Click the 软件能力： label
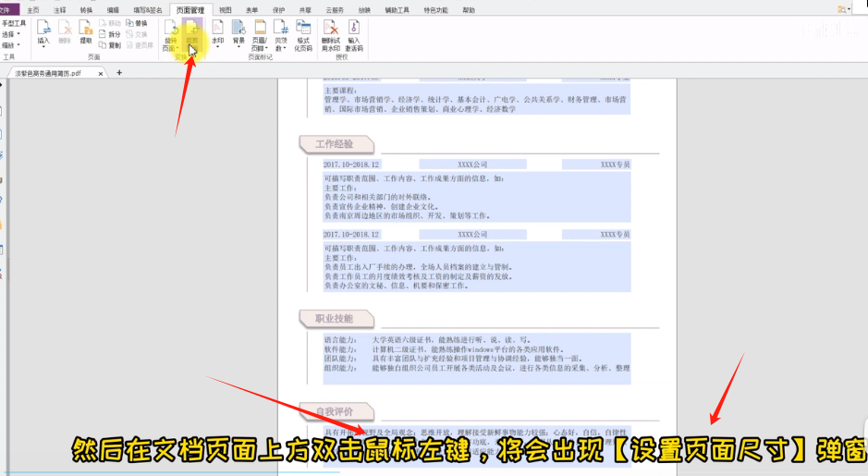Screen dimensions: 868x476 click(340, 349)
